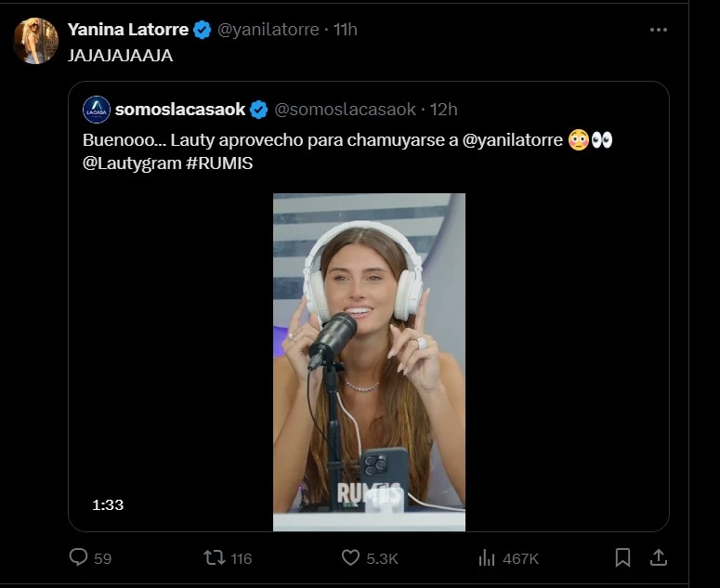The width and height of the screenshot is (720, 588).
Task: Click the JAJAJAJAAJA tweet text
Action: 120,56
